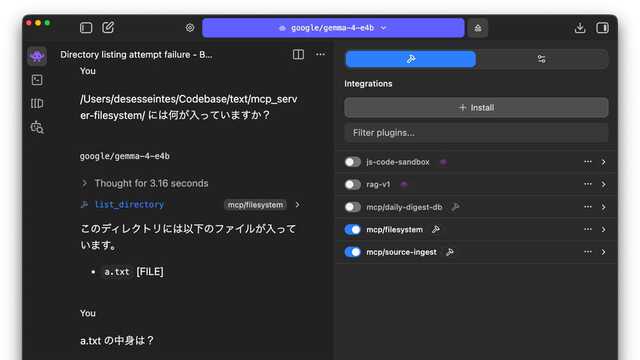Start a new chat with the compose icon
Viewport: 640px width, 360px height.
[108, 28]
